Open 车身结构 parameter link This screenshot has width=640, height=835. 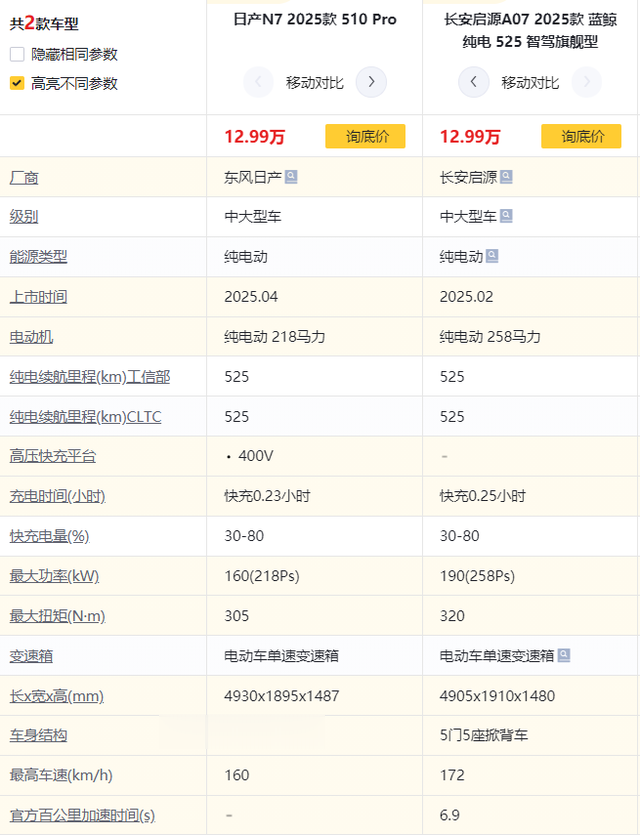(x=38, y=735)
